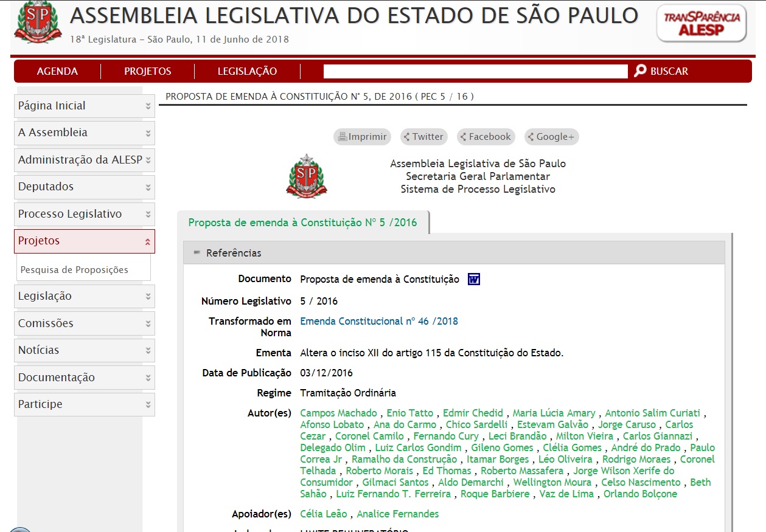Select the Proposta de emenda Nº 5/2016 tab
Viewport: 766px width, 532px height.
coord(302,223)
